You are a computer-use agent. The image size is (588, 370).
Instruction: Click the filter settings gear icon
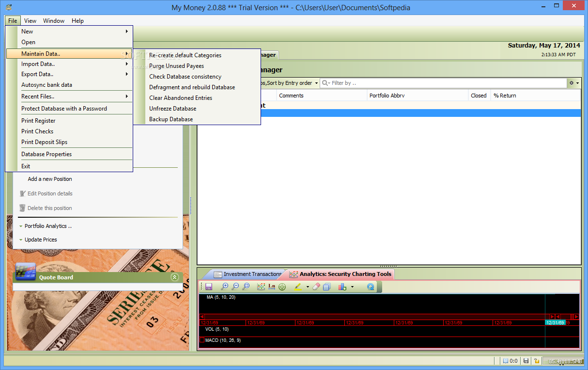(x=572, y=83)
